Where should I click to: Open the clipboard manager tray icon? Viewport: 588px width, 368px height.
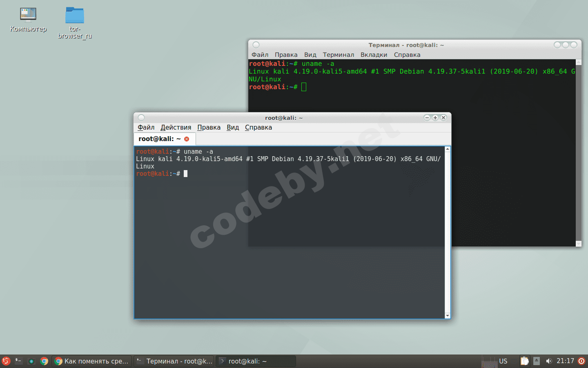click(525, 361)
